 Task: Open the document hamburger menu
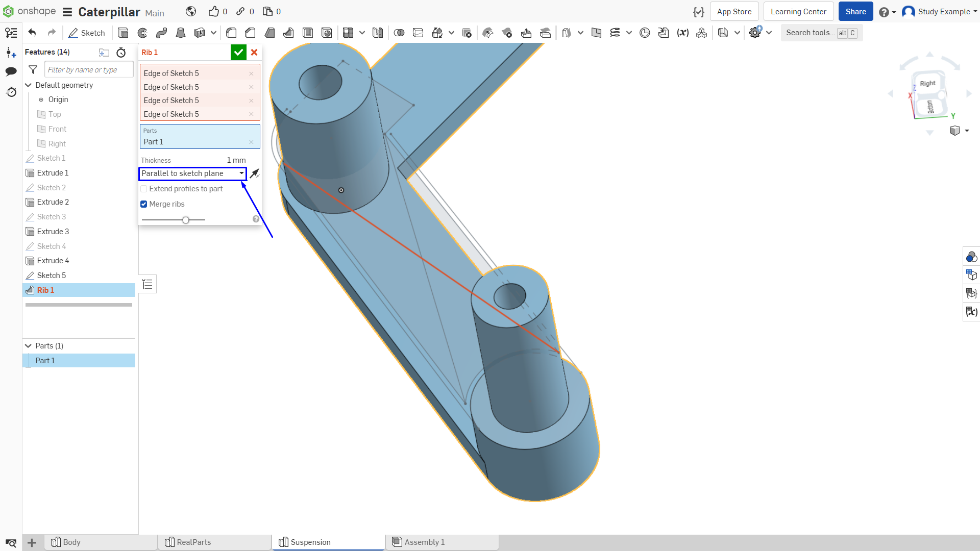click(x=67, y=12)
